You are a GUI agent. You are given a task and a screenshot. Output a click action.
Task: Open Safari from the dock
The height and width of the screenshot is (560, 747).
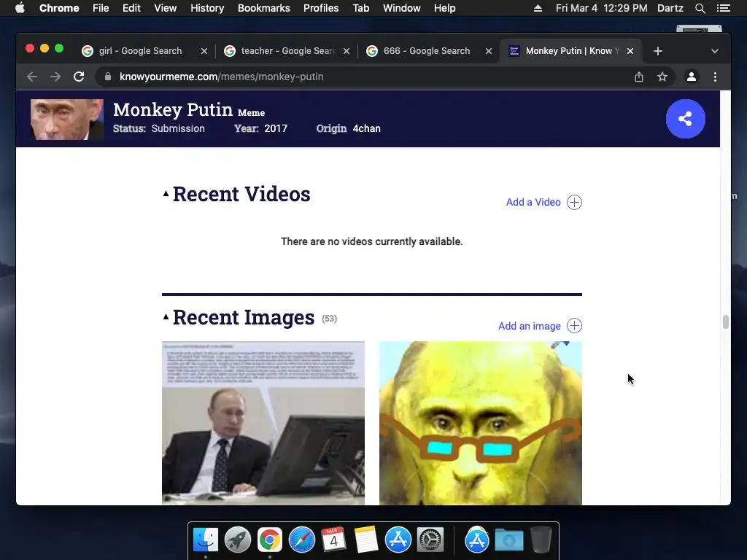301,540
